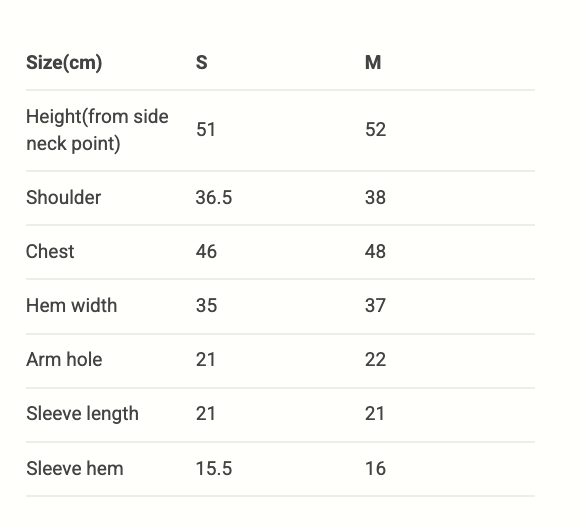Select the S chest value 46

pyautogui.click(x=206, y=251)
